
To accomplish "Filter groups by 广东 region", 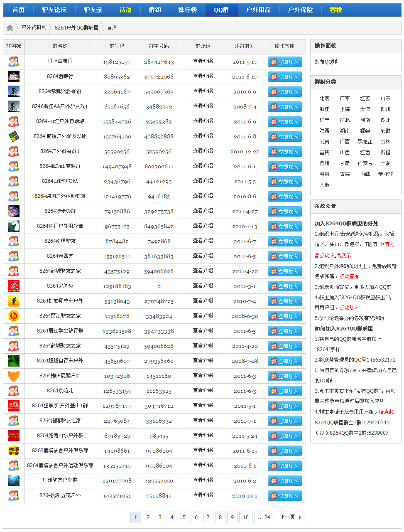I will (345, 99).
